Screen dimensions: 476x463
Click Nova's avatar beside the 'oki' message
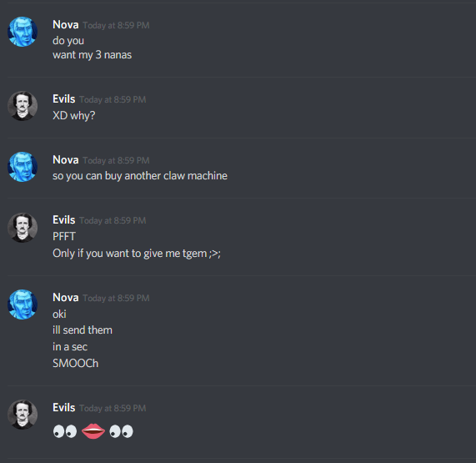23,304
